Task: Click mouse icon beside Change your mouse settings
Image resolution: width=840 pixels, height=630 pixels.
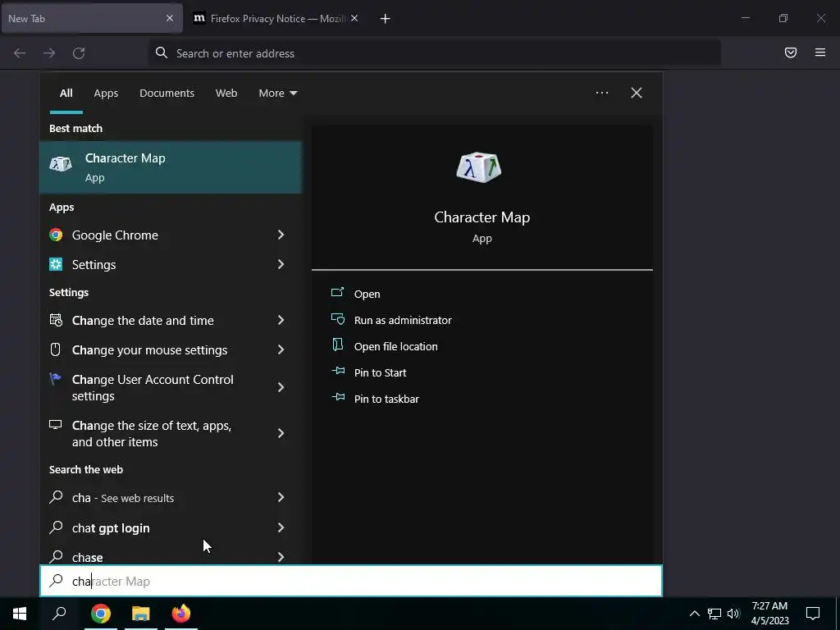Action: 55,349
